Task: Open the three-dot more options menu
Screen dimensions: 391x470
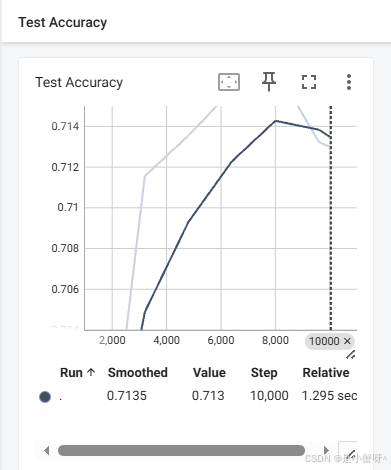Action: (x=349, y=82)
